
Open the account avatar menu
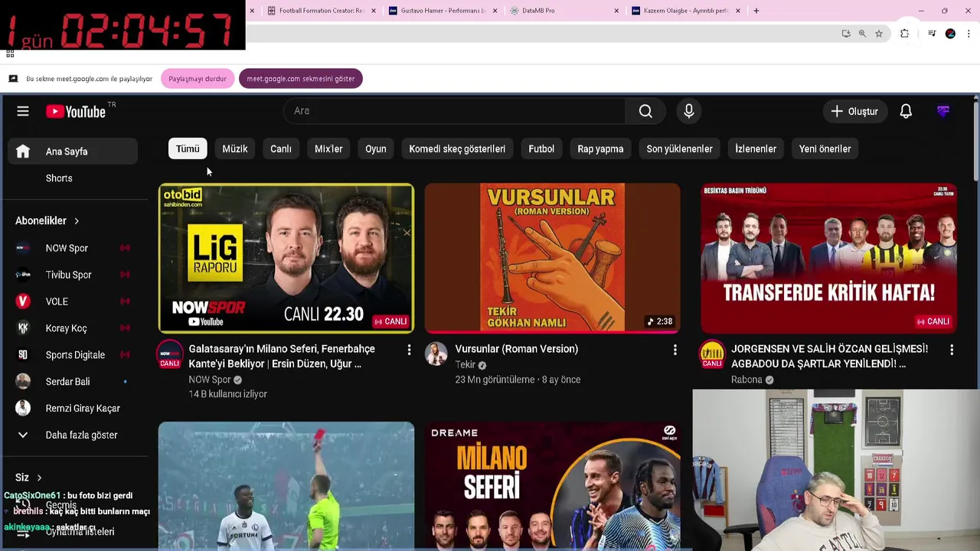tap(943, 111)
